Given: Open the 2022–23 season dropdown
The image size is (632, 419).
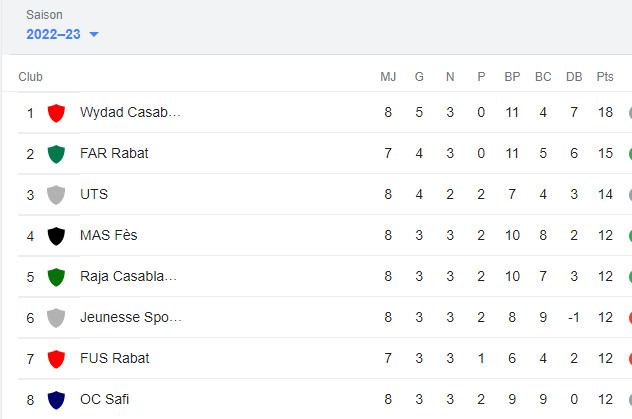Looking at the screenshot, I should [x=62, y=34].
